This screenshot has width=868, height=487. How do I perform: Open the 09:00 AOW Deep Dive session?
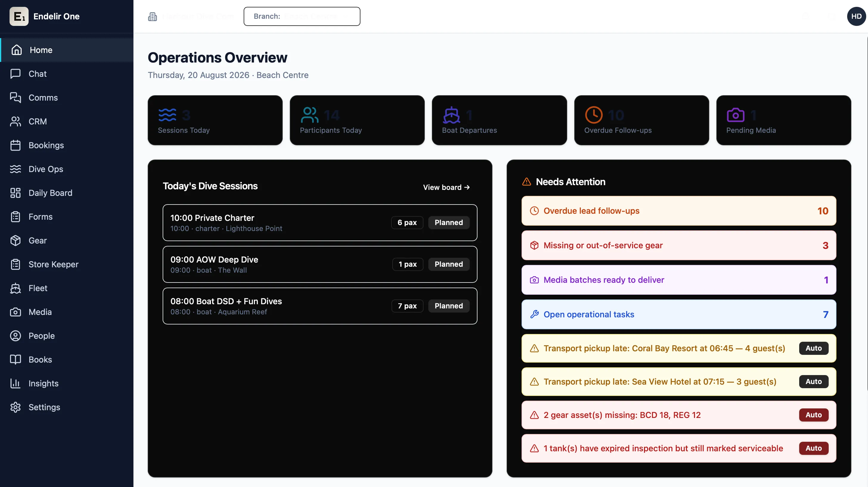pyautogui.click(x=320, y=264)
